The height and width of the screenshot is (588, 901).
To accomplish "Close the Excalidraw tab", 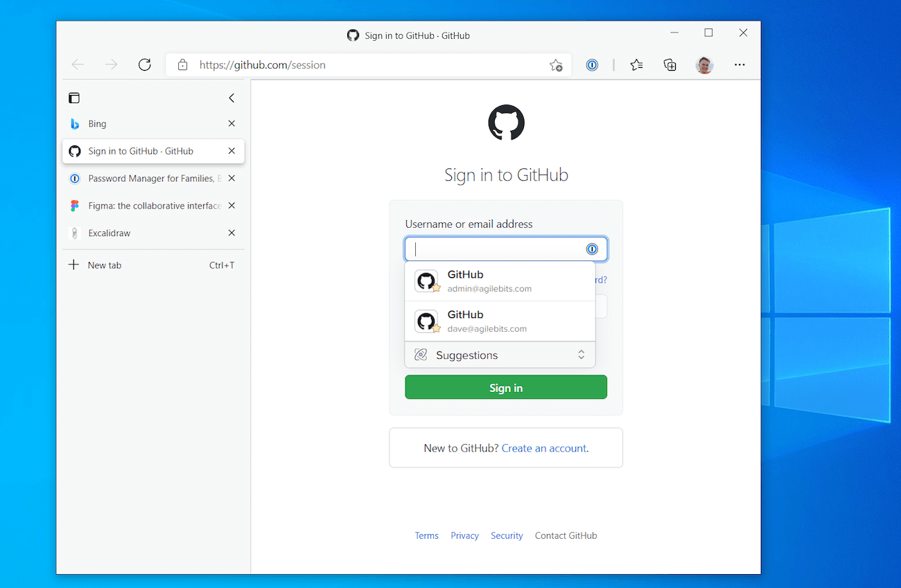I will tap(231, 233).
